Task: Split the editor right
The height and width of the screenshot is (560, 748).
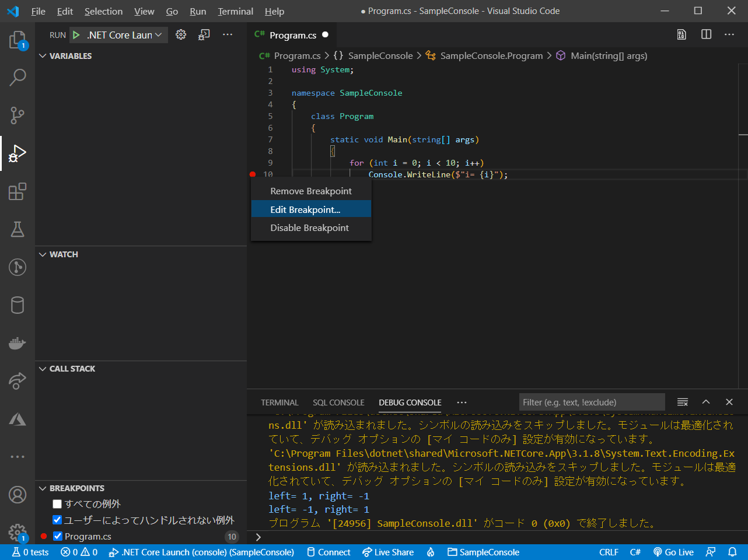Action: click(706, 34)
